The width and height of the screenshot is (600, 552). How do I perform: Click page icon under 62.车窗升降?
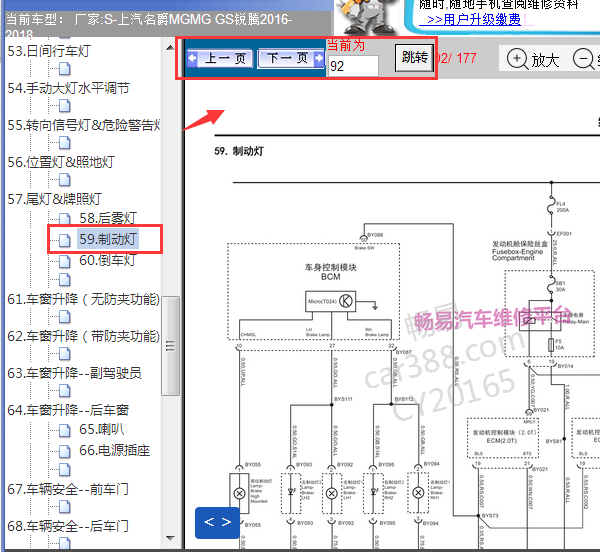65,354
